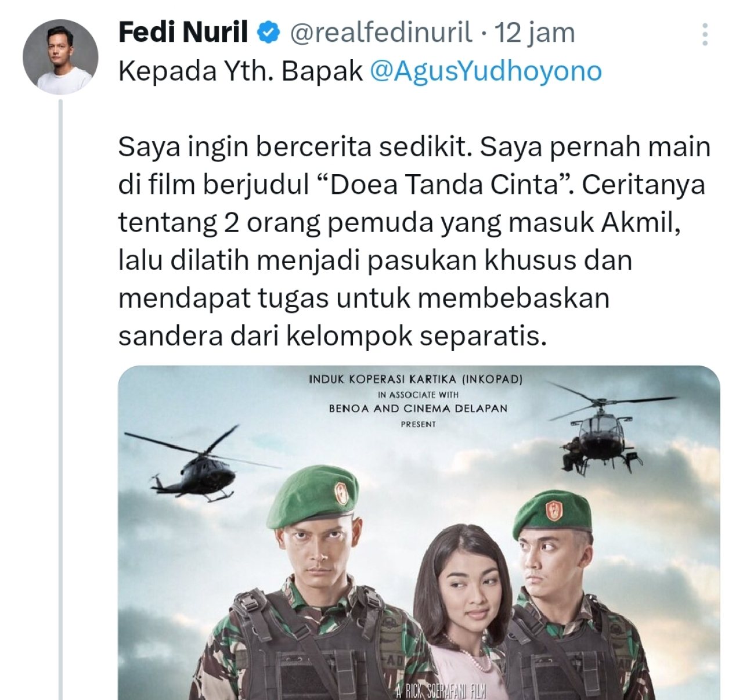Click the blue verified badge
The width and height of the screenshot is (743, 700).
click(x=268, y=33)
